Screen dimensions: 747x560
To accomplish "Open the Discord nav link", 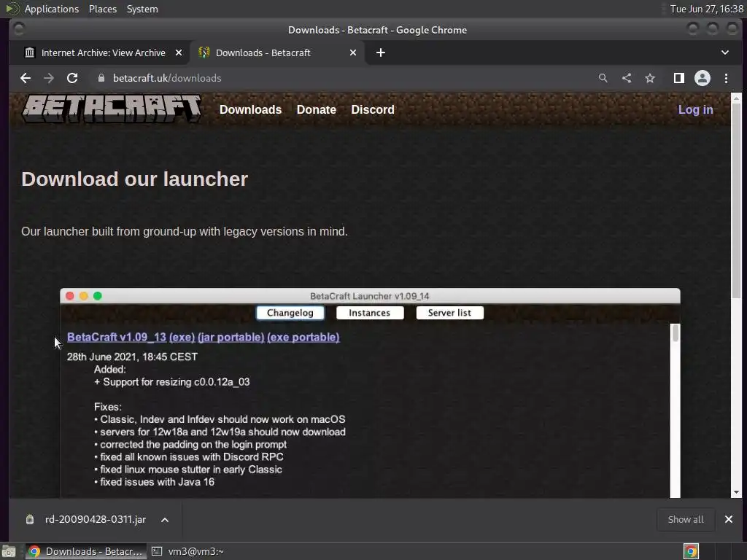I will 373,109.
